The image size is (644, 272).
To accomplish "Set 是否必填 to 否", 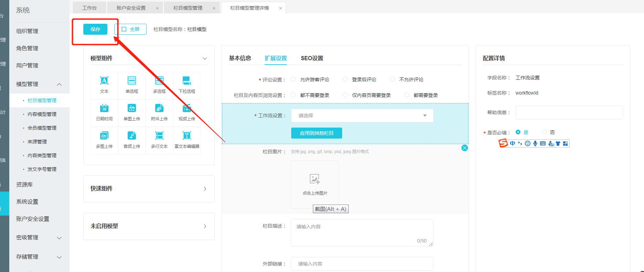I will 545,132.
